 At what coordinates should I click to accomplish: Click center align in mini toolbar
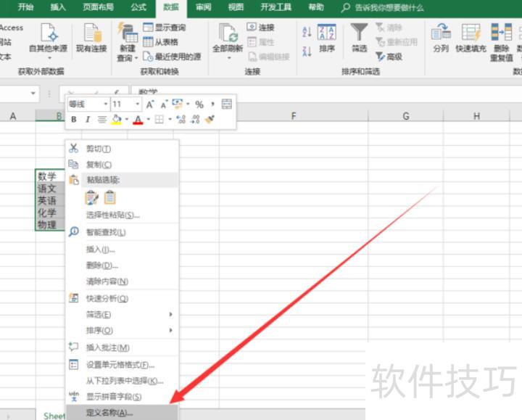point(102,119)
